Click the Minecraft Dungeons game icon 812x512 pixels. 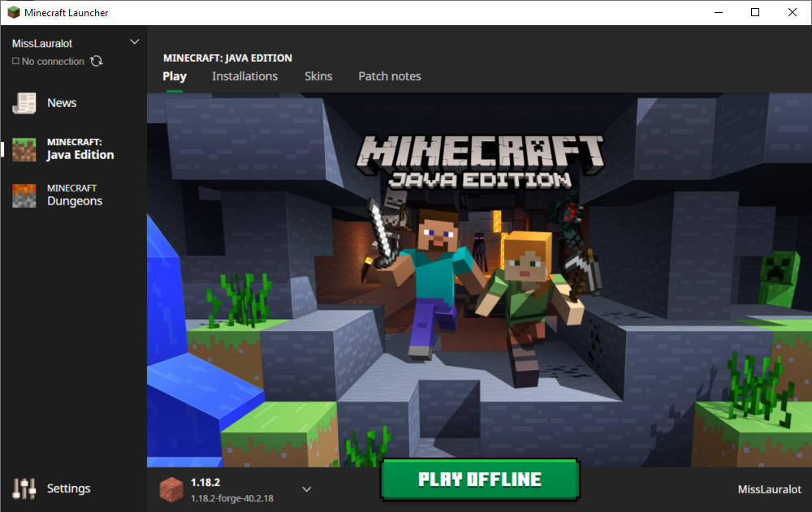[x=24, y=196]
